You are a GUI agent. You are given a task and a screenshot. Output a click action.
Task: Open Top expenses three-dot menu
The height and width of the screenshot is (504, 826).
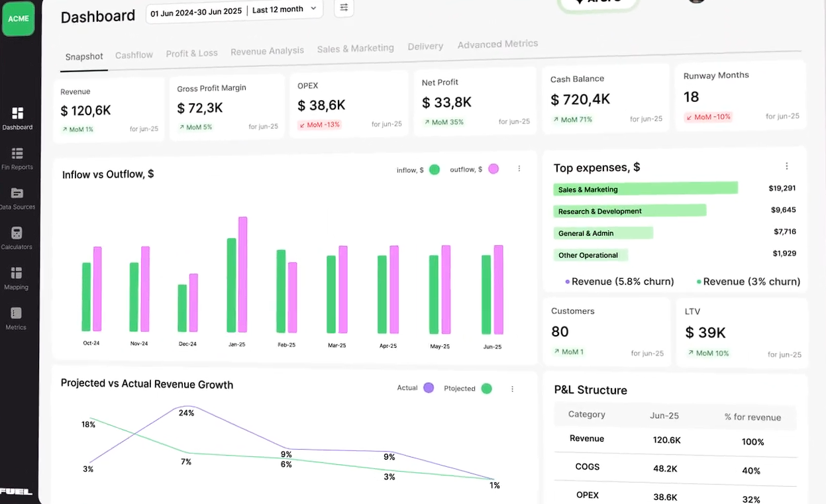pyautogui.click(x=787, y=166)
